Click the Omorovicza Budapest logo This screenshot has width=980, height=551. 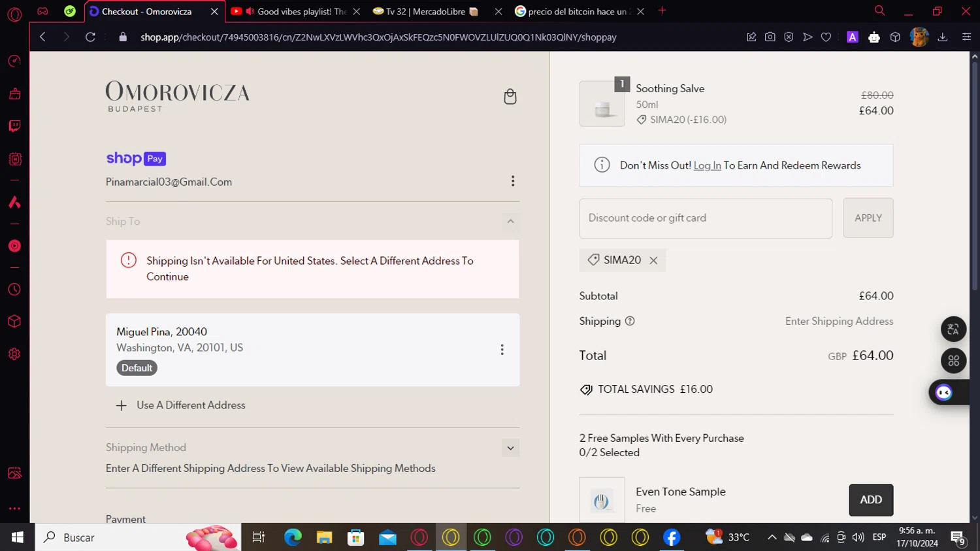[x=178, y=96]
